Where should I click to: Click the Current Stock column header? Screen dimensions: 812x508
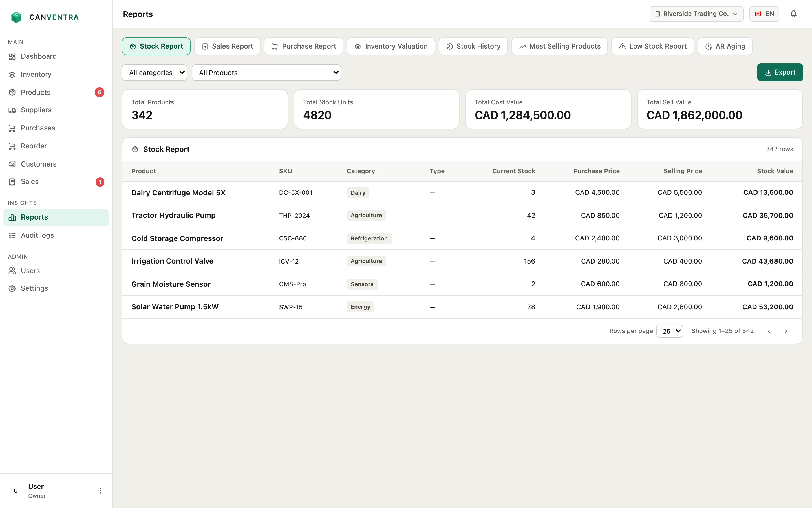pyautogui.click(x=513, y=171)
